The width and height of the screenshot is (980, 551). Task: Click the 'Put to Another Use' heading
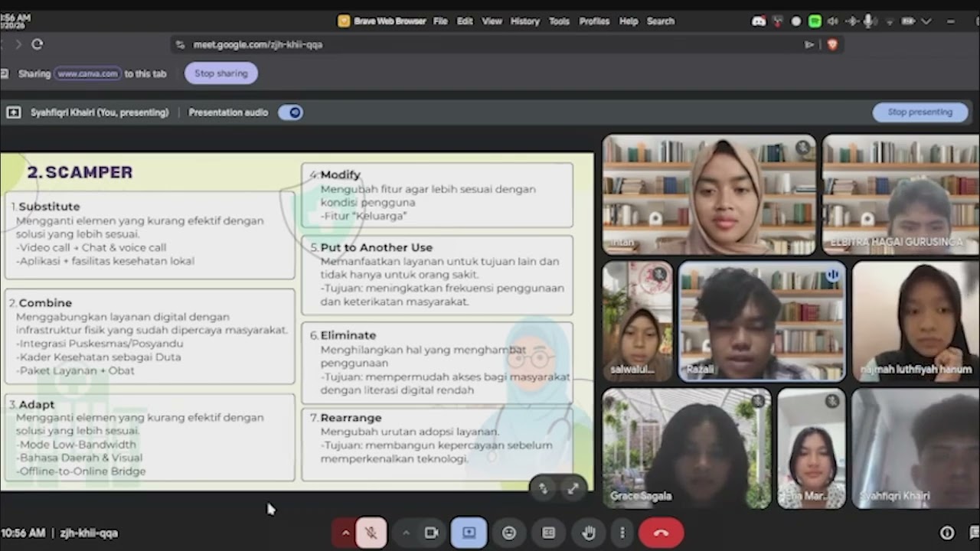pos(376,247)
